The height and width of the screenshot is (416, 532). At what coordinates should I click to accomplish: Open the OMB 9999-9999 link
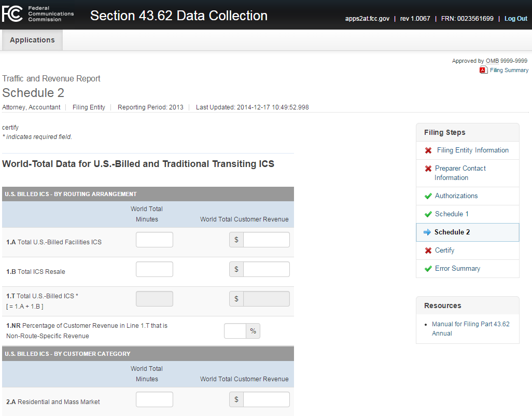click(x=506, y=61)
